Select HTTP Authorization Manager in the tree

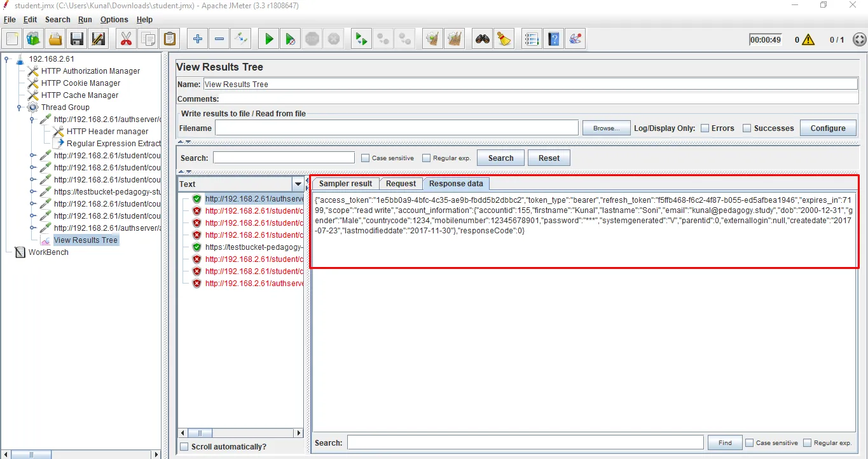click(90, 71)
